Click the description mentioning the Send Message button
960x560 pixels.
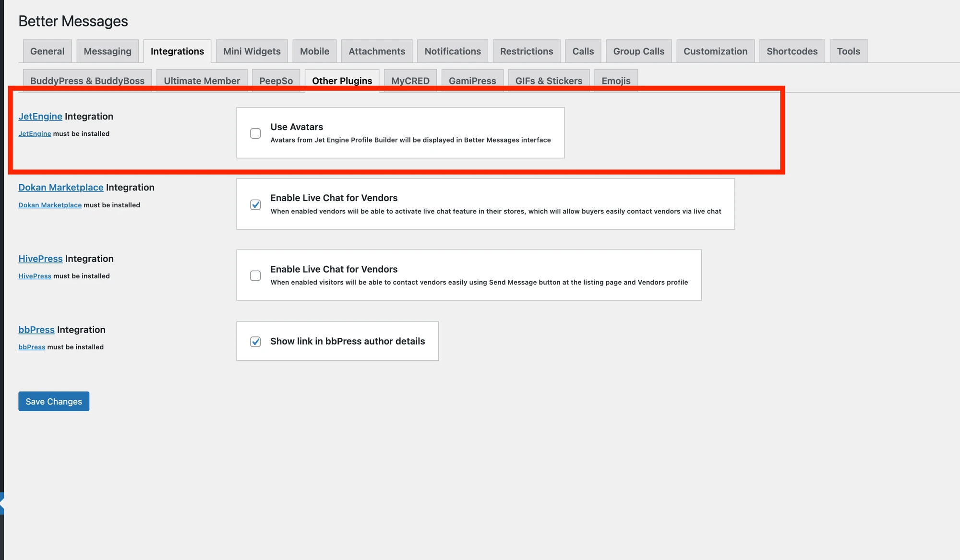point(479,282)
